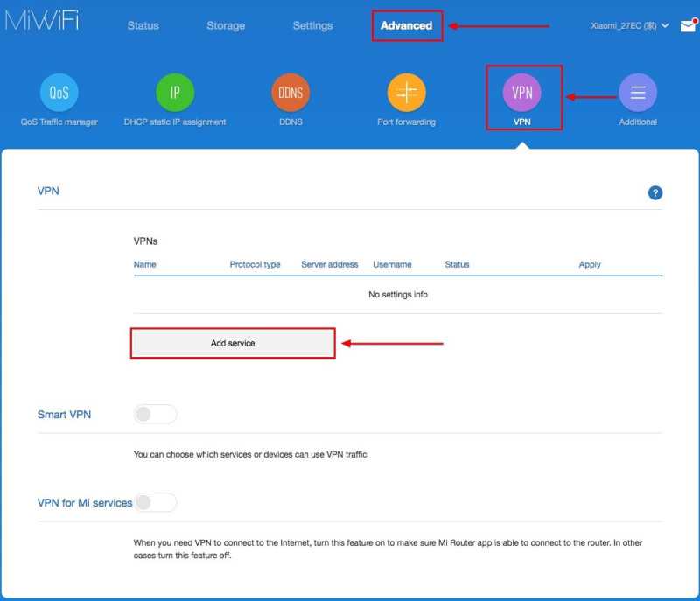Viewport: 700px width, 601px height.
Task: Click the 'Port forwarding' label text
Action: click(406, 122)
